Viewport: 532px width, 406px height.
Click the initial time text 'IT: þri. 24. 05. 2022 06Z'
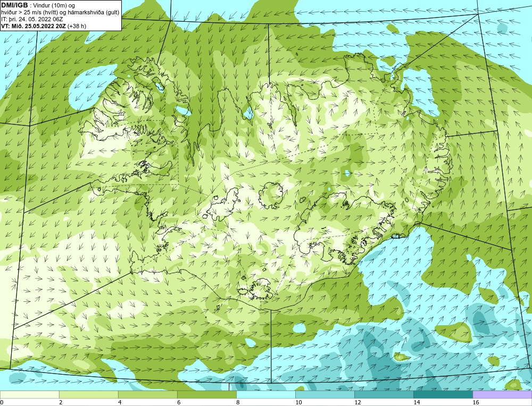pos(32,19)
